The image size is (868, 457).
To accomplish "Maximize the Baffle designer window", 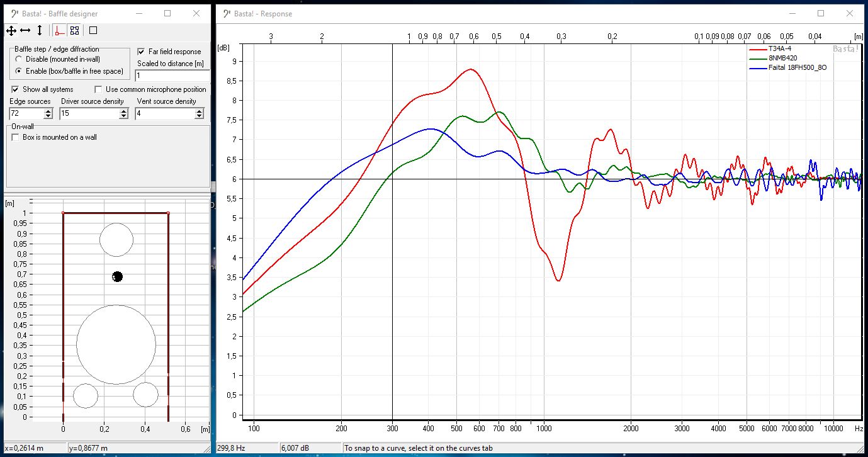I will [x=167, y=13].
